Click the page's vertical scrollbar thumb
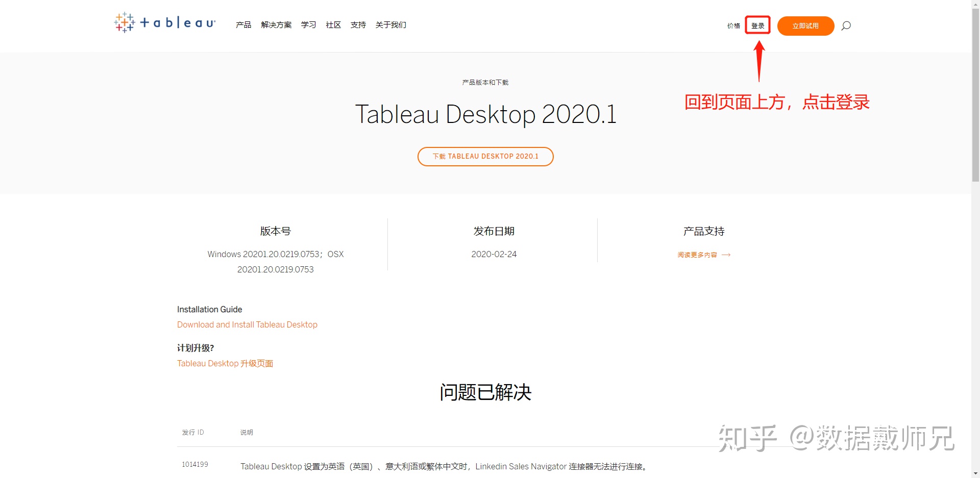 (975, 94)
